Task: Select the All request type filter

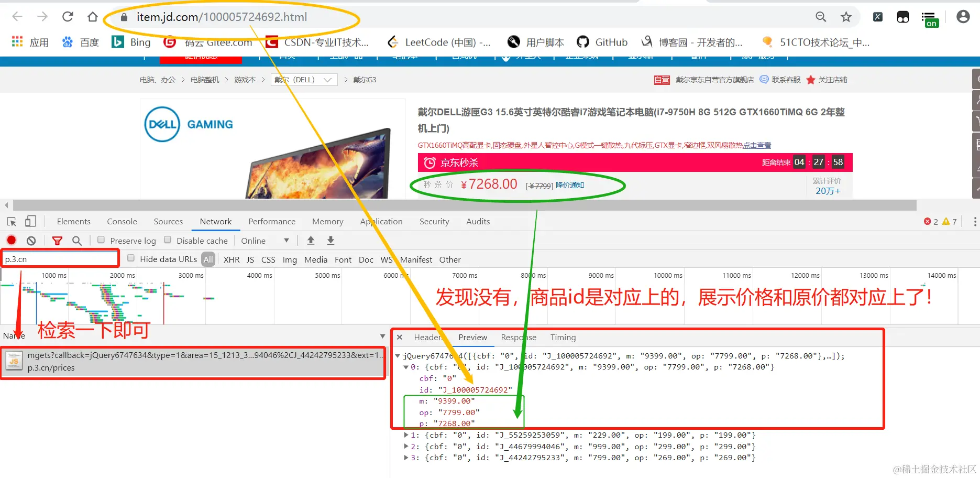Action: 208,259
